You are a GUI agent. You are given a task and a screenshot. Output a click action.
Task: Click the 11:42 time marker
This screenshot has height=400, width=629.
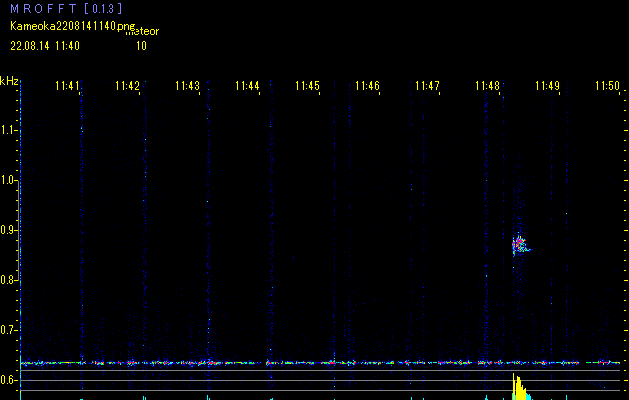(x=127, y=86)
